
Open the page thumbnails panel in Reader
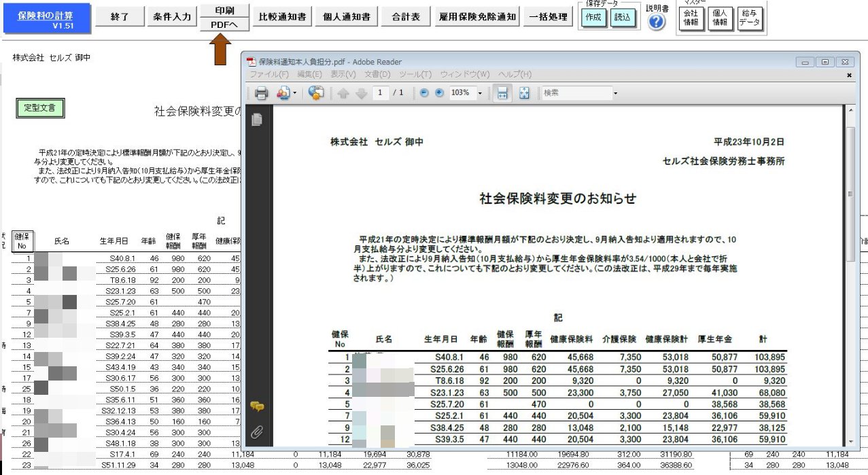(x=257, y=120)
